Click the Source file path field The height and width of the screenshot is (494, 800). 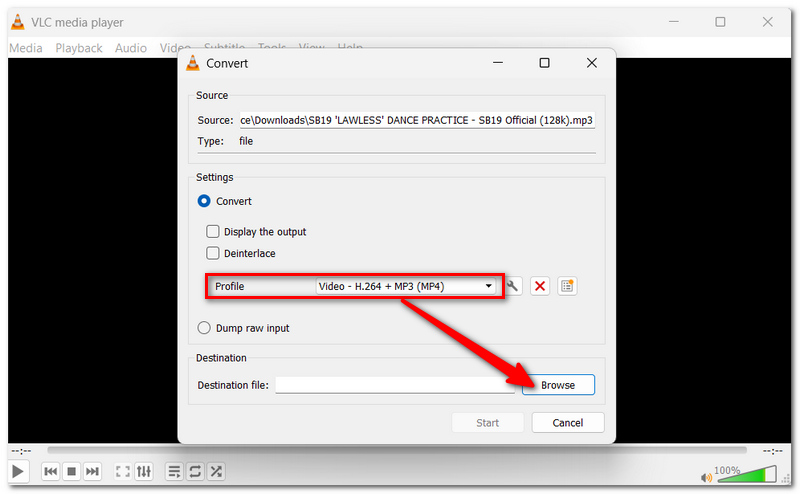click(417, 120)
